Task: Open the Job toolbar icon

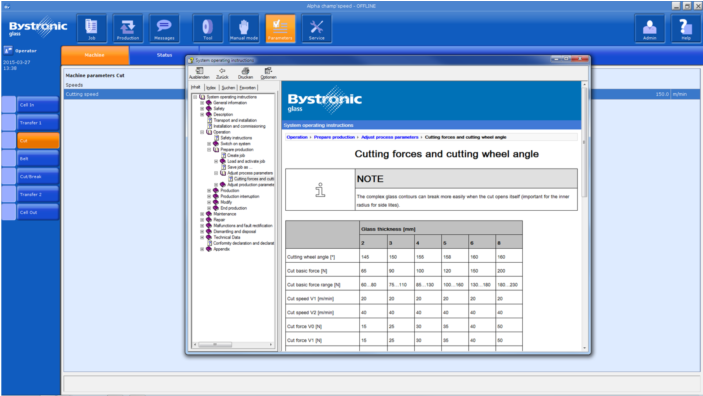Action: pyautogui.click(x=91, y=28)
